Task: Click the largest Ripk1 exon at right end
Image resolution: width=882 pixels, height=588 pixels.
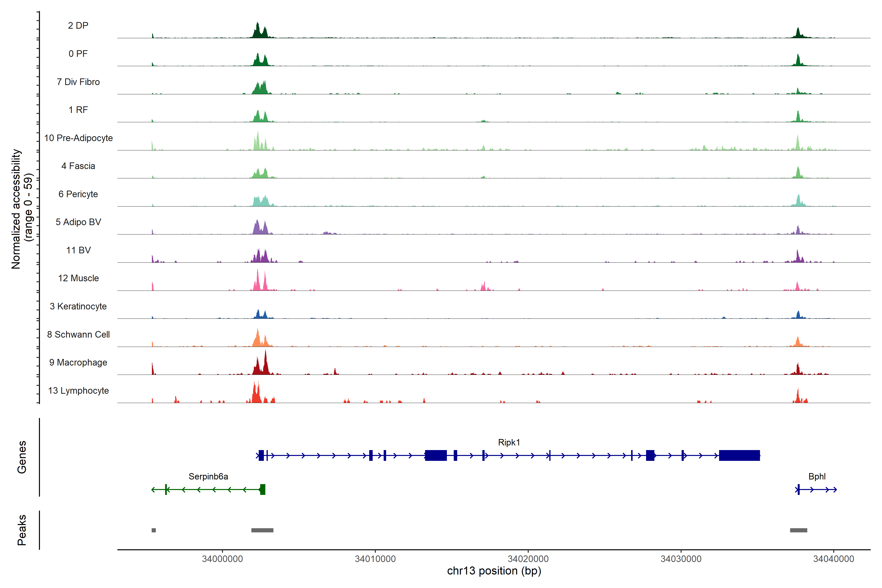Action: (739, 455)
